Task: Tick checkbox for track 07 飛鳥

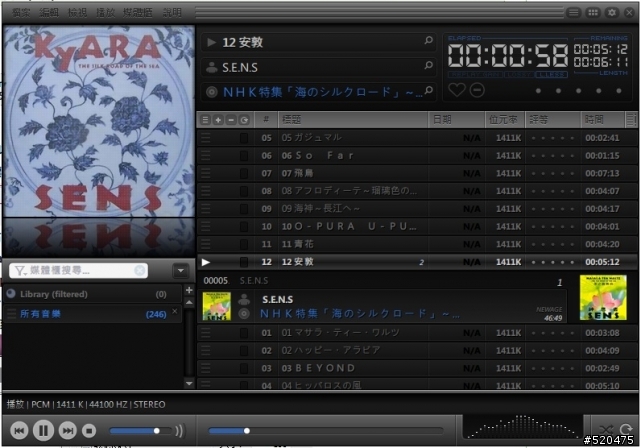Action: [x=244, y=173]
